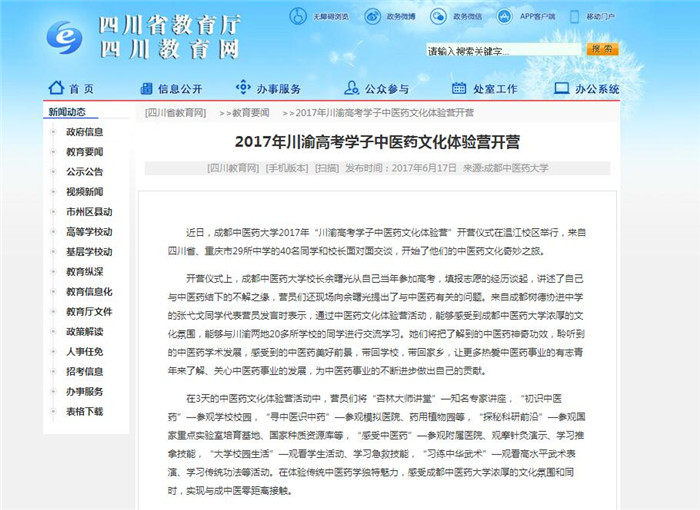The image size is (700, 510).
Task: Open 表格下载 in the left sidebar
Action: tap(85, 411)
